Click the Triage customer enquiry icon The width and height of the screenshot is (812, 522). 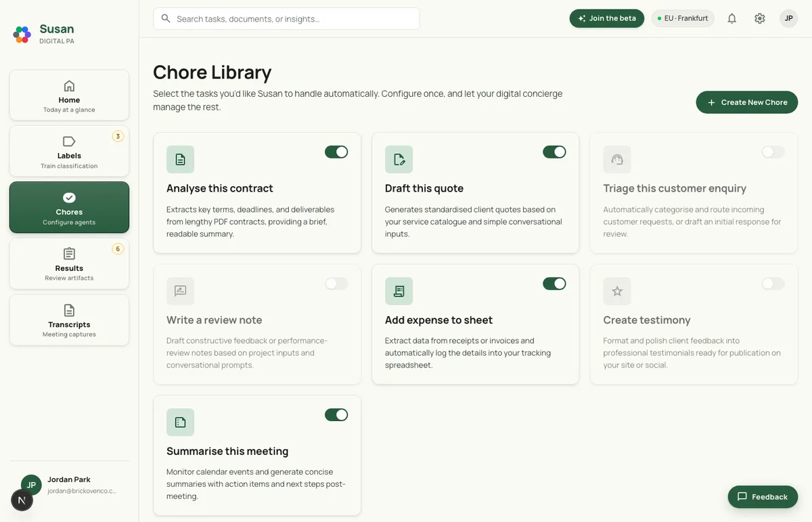click(x=617, y=160)
